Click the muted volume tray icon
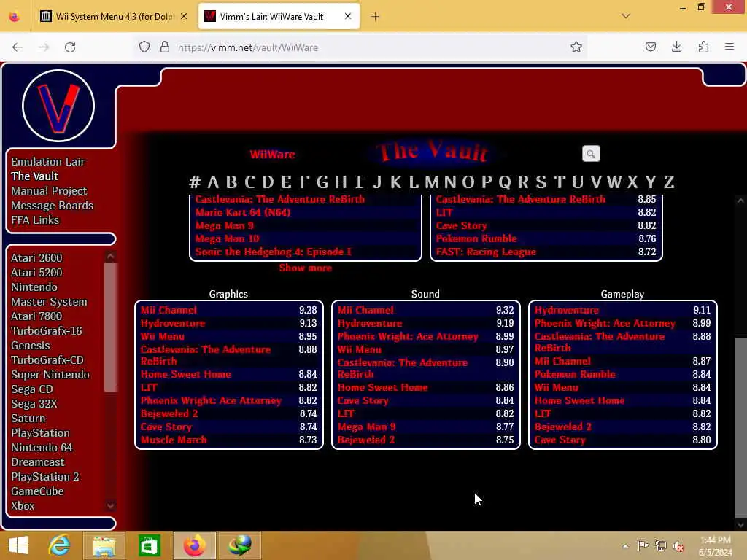Viewport: 747px width, 560px height. coord(678,546)
